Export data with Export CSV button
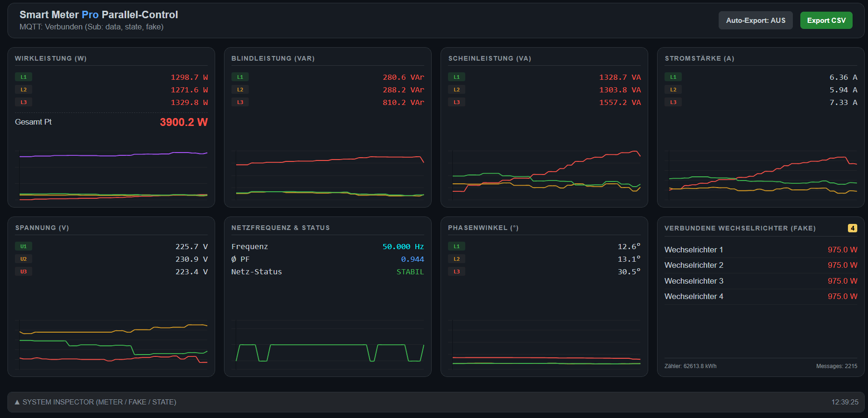 click(826, 21)
